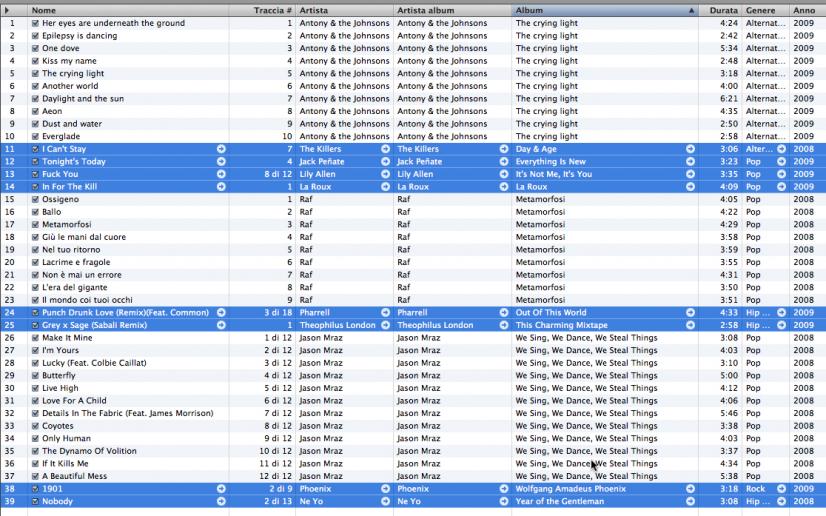
Task: Select the track Only Human
Action: point(66,439)
